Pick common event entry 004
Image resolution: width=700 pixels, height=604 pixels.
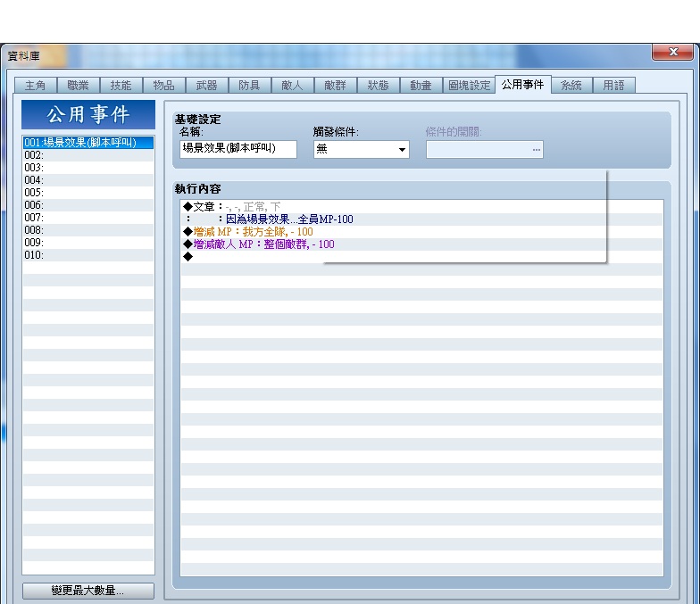click(x=88, y=180)
